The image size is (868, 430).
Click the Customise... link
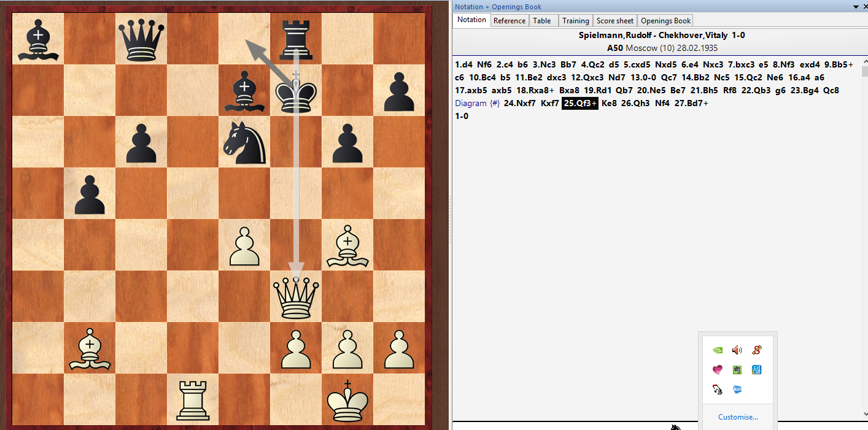click(738, 417)
